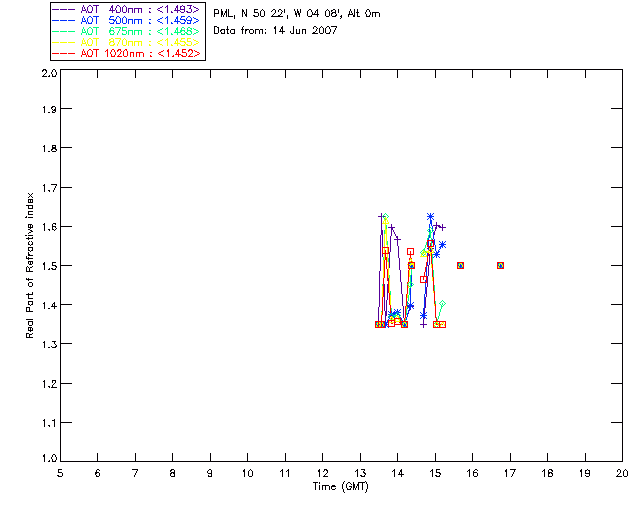Click the y-axis tick label 1.8
Image resolution: width=640 pixels, height=512 pixels.
click(x=49, y=148)
